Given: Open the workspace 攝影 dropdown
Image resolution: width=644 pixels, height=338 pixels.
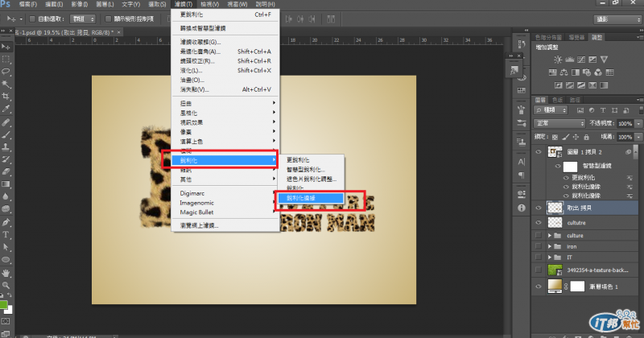Looking at the screenshot, I should [617, 19].
